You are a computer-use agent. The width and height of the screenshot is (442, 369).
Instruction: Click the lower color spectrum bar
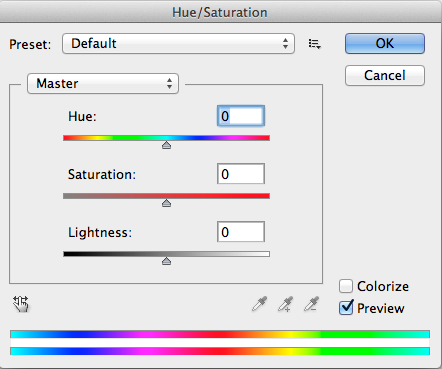point(220,351)
